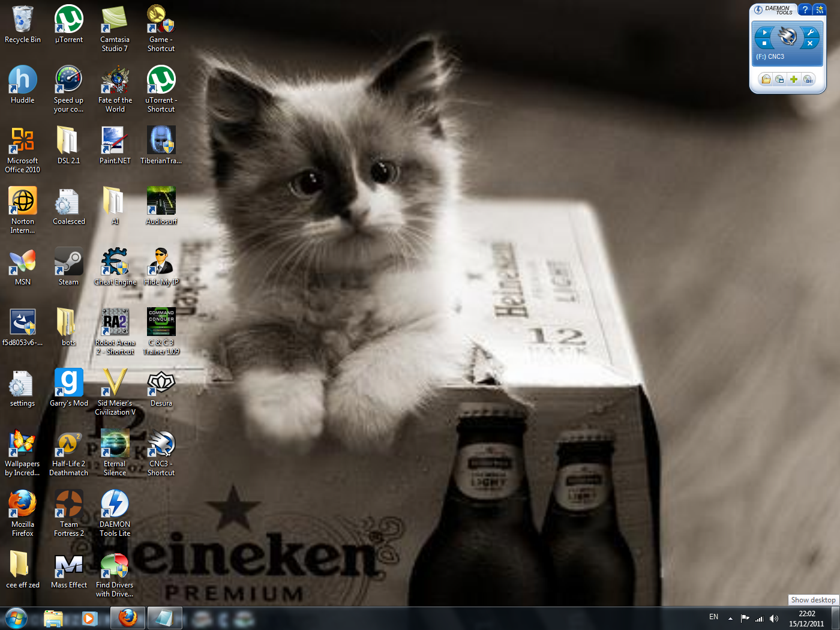Expand hidden system tray icons arrow

pyautogui.click(x=730, y=618)
